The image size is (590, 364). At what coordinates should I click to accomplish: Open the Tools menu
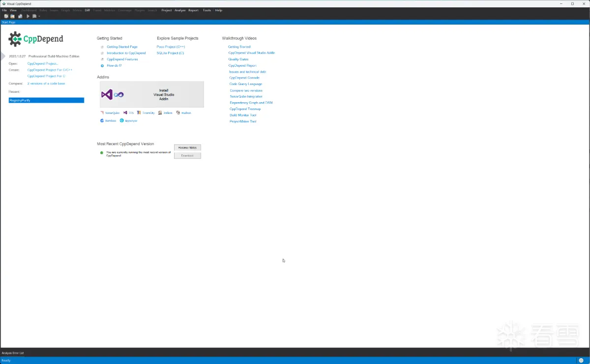point(207,10)
